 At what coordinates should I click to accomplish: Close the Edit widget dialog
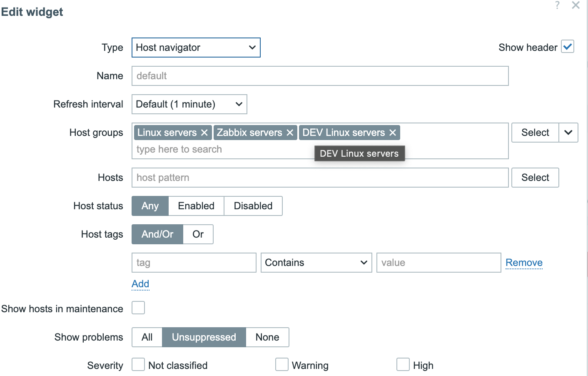click(x=576, y=5)
